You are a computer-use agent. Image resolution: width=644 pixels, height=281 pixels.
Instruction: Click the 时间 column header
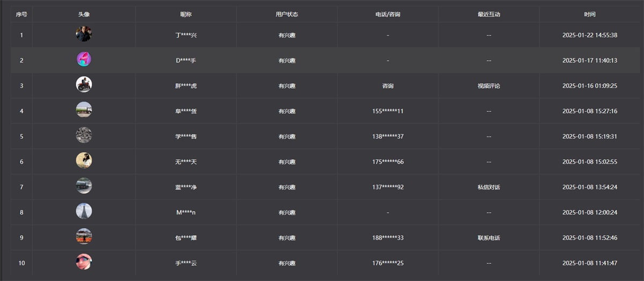pos(590,15)
